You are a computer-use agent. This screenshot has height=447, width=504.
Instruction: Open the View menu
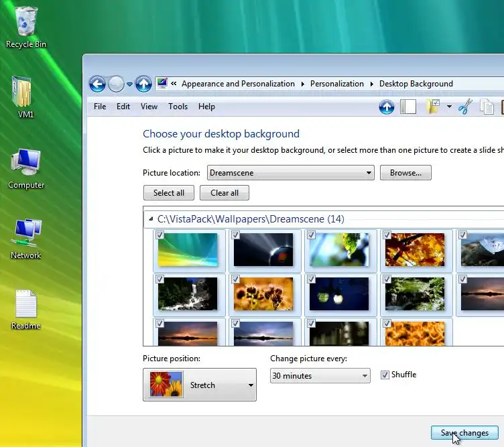[x=149, y=107]
